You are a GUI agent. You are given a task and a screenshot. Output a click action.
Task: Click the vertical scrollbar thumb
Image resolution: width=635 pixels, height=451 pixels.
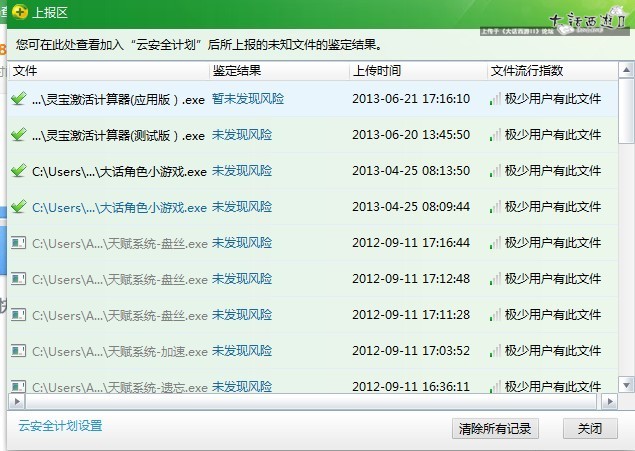[626, 111]
